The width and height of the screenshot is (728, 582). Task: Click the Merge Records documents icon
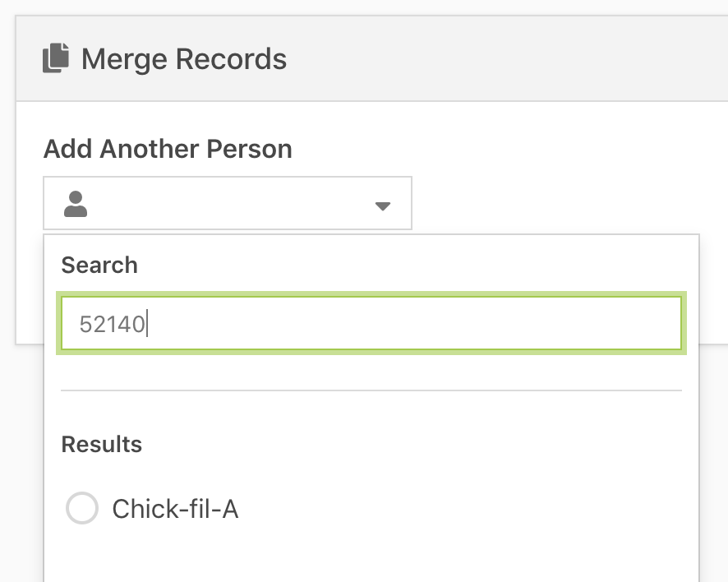coord(56,58)
